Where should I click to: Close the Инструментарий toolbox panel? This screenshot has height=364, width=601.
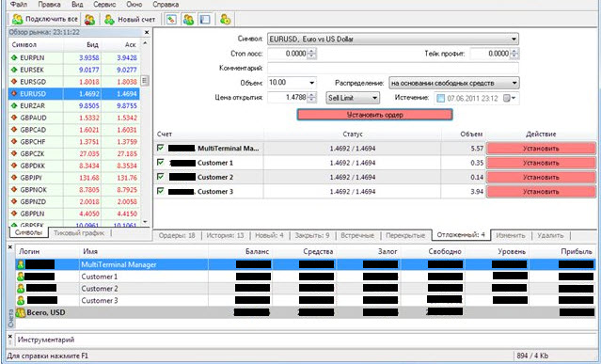[10, 337]
